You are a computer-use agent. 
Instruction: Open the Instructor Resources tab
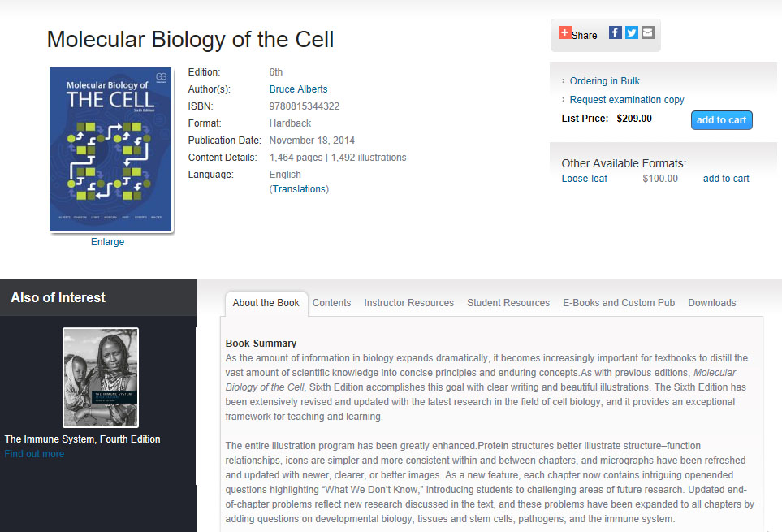point(408,303)
